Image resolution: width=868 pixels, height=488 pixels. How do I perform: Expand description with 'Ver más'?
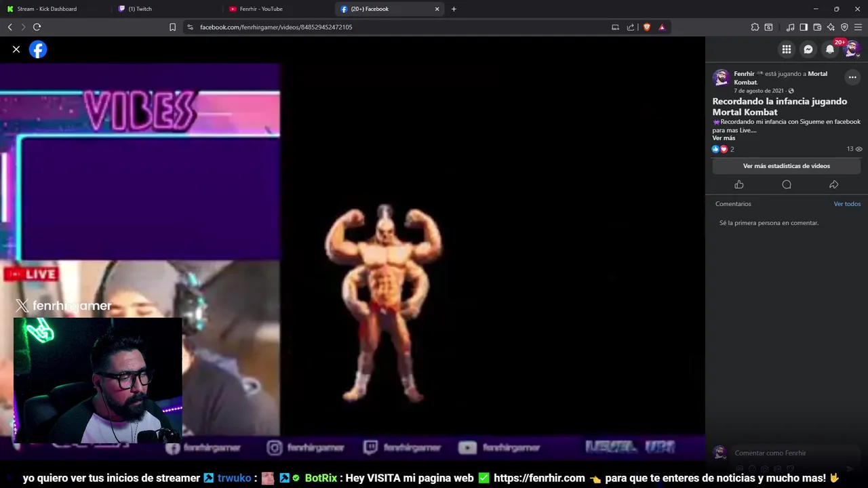[724, 138]
